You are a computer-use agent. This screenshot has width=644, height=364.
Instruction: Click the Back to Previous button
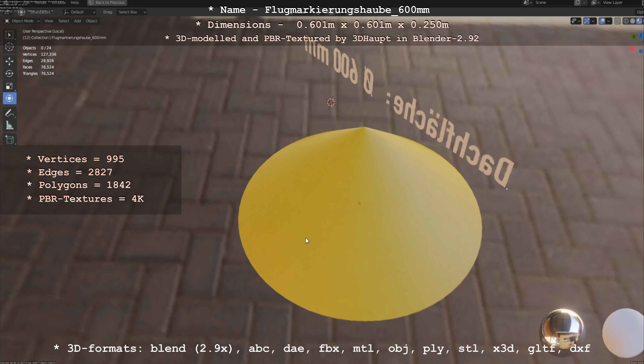pos(107,2)
